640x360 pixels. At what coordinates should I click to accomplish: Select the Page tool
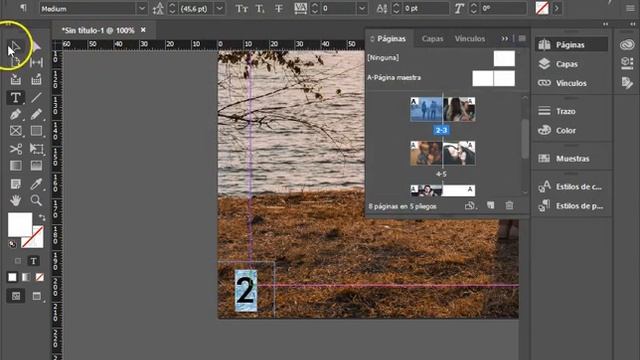point(16,62)
